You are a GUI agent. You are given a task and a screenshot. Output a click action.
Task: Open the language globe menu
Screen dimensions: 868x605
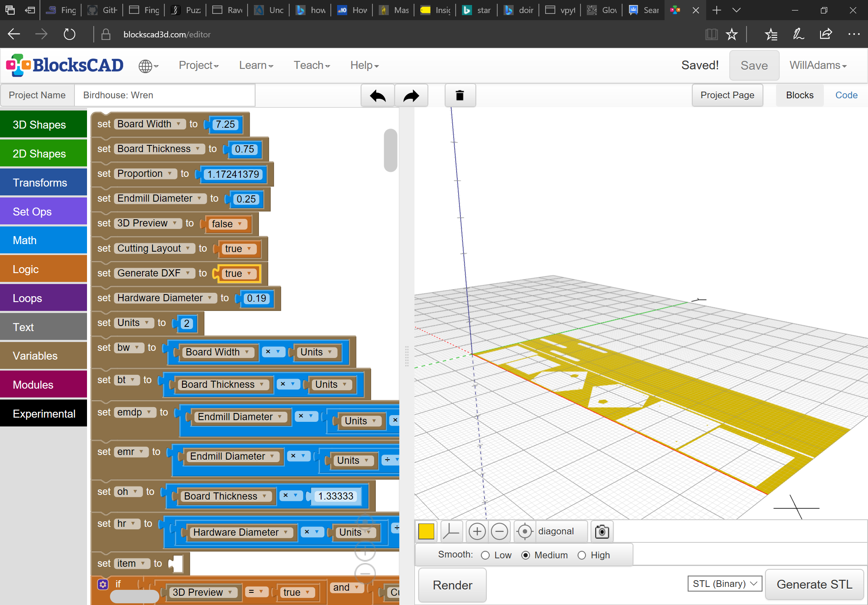pyautogui.click(x=148, y=66)
